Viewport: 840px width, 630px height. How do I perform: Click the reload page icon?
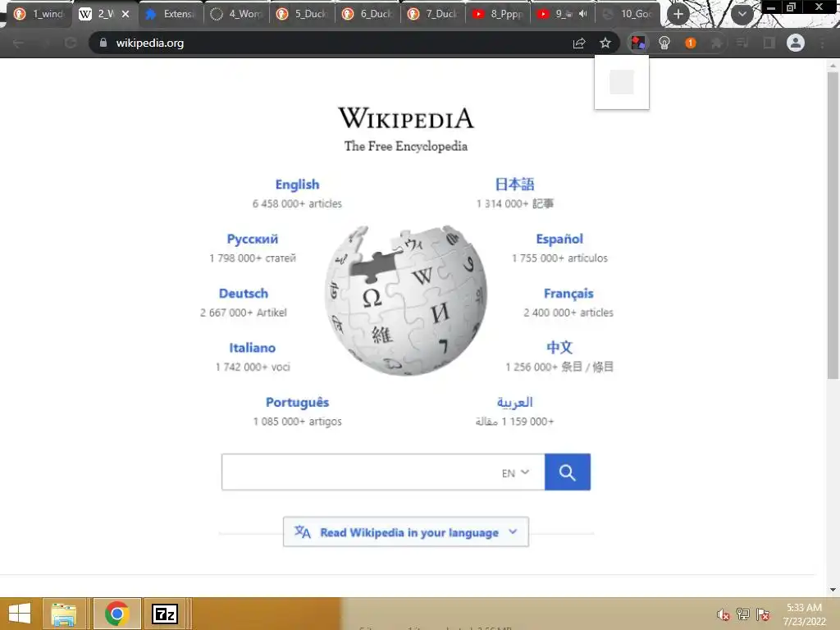point(71,43)
